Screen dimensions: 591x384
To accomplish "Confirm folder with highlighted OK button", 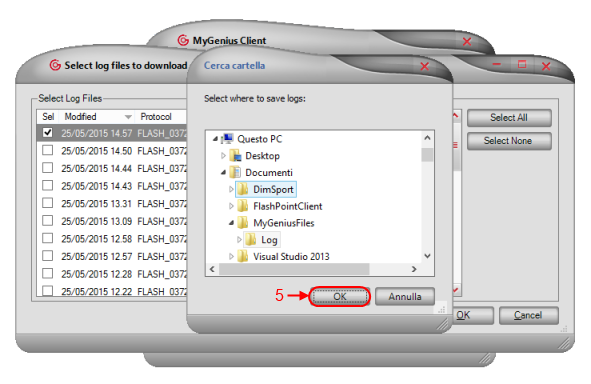I will 340,297.
